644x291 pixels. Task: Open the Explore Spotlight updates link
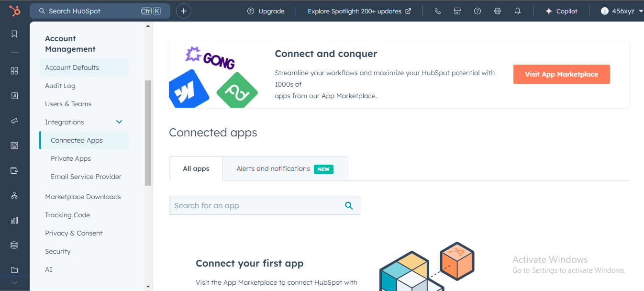point(359,11)
